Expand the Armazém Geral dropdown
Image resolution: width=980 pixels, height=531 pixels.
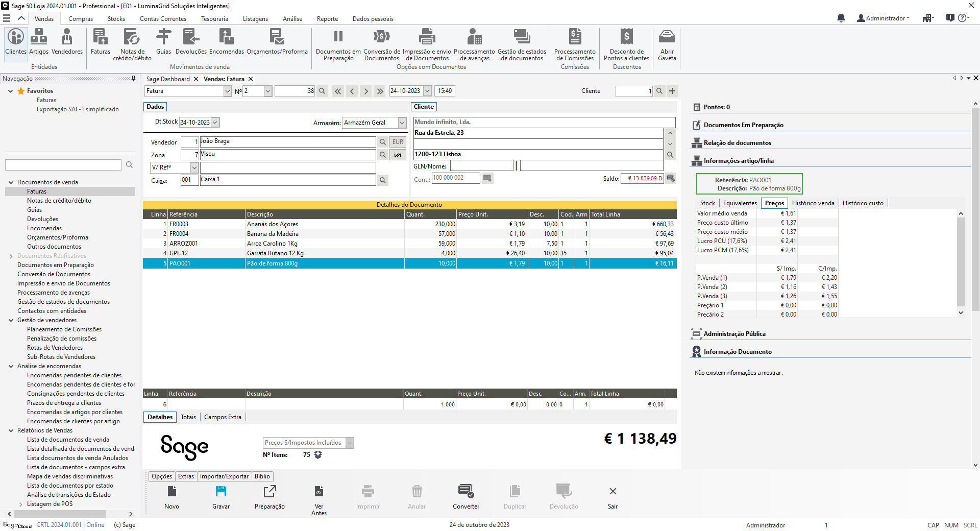pyautogui.click(x=402, y=123)
